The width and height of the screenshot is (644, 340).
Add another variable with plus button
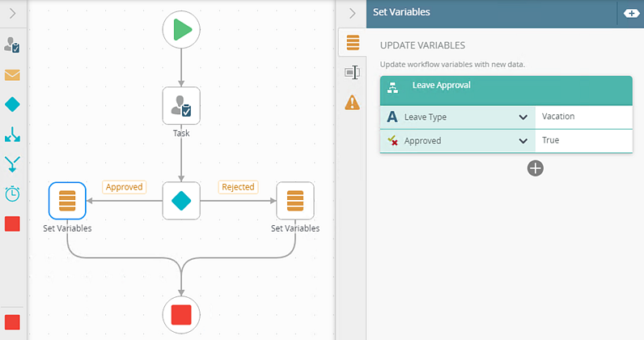(x=535, y=168)
